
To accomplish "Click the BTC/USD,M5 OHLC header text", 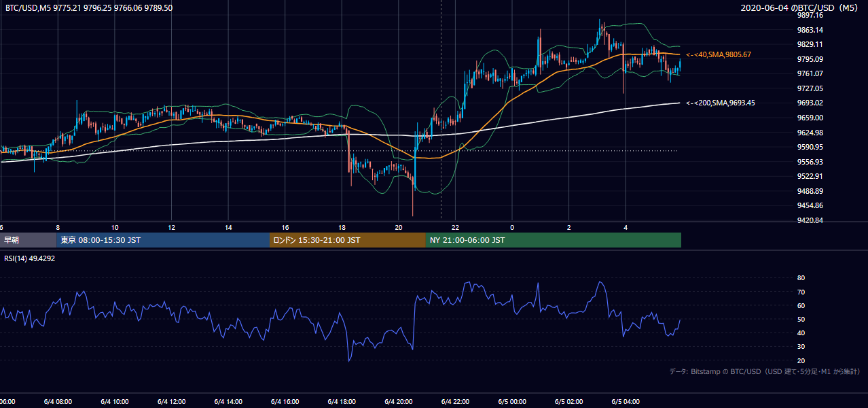I will pos(88,8).
